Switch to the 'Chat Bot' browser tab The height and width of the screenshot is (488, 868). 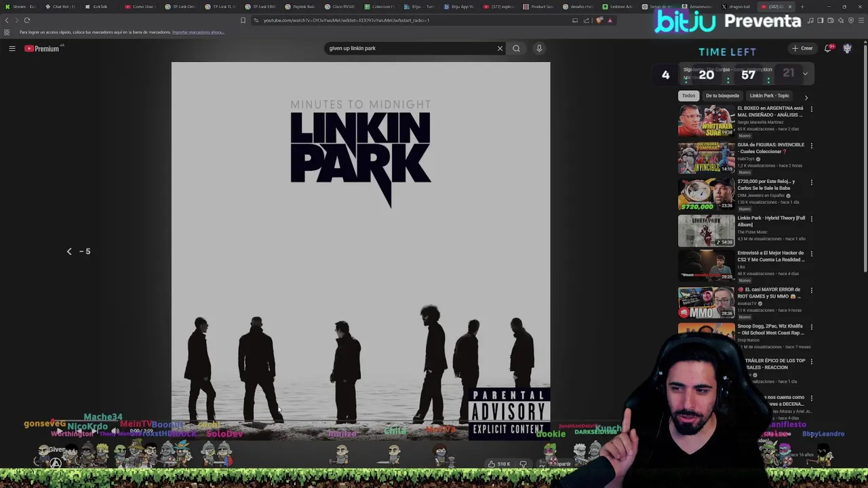(x=60, y=7)
